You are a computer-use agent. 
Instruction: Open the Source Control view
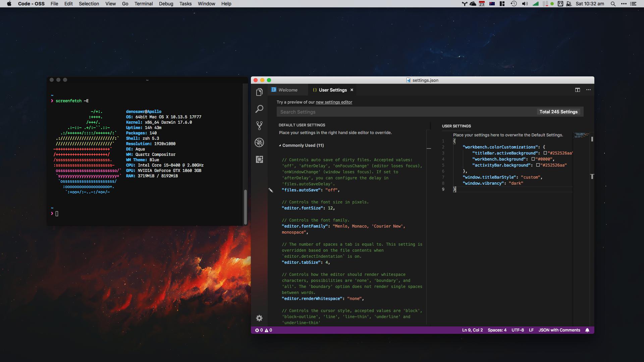click(259, 126)
